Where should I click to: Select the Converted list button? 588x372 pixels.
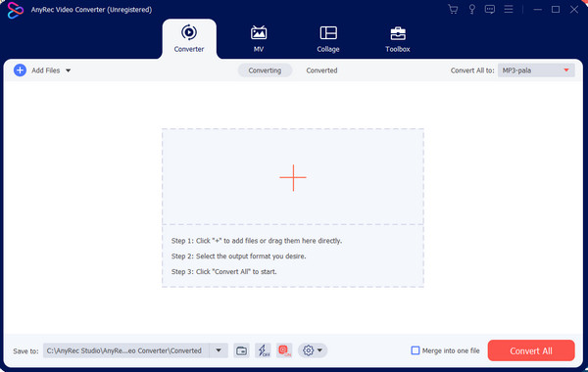[x=321, y=70]
